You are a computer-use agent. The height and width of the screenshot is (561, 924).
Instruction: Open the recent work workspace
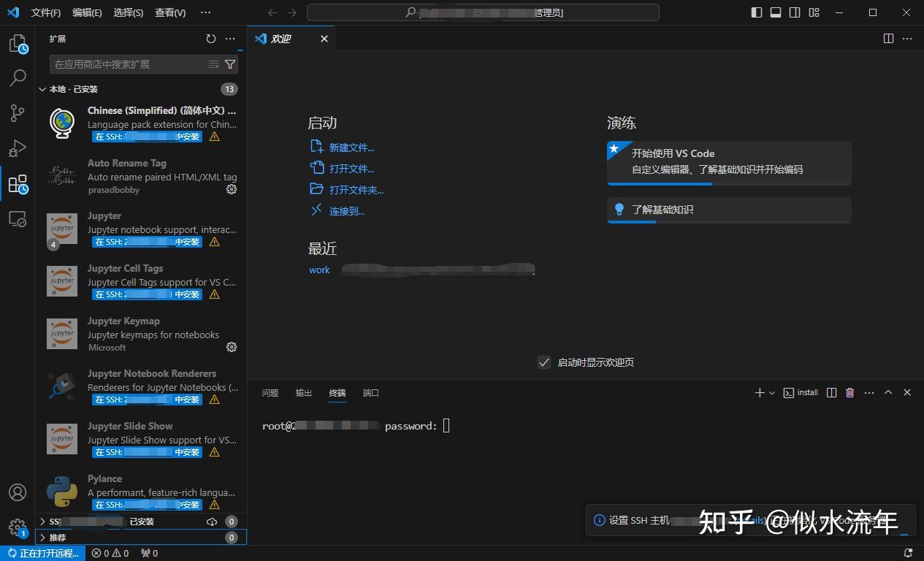[319, 270]
